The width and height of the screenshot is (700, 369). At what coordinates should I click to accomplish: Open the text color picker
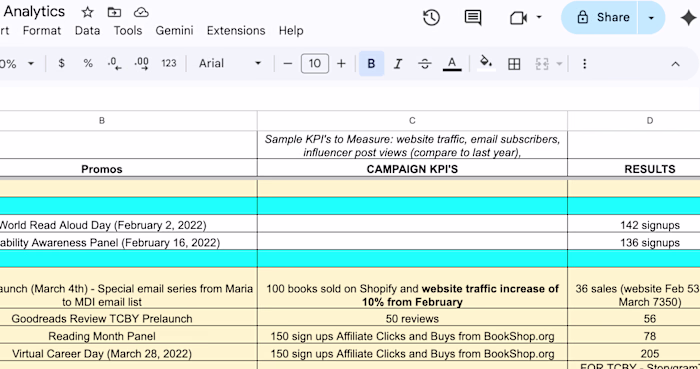click(x=452, y=64)
